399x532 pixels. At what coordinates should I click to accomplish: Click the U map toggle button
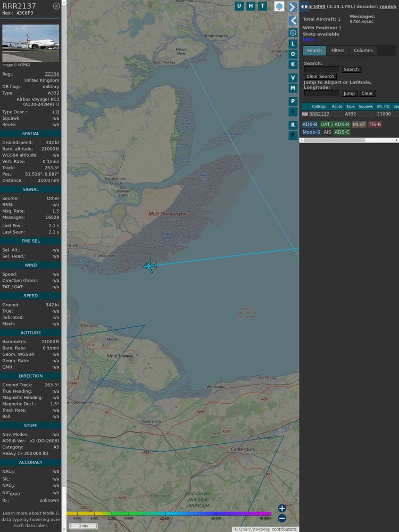(x=239, y=6)
